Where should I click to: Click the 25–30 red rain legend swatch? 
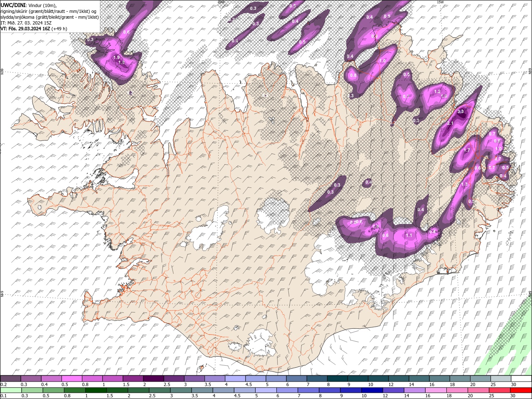click(500, 390)
